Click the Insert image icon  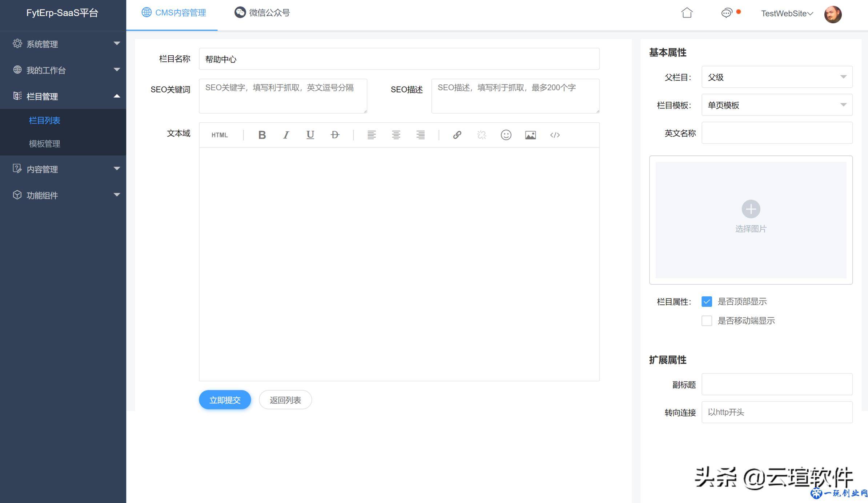529,135
